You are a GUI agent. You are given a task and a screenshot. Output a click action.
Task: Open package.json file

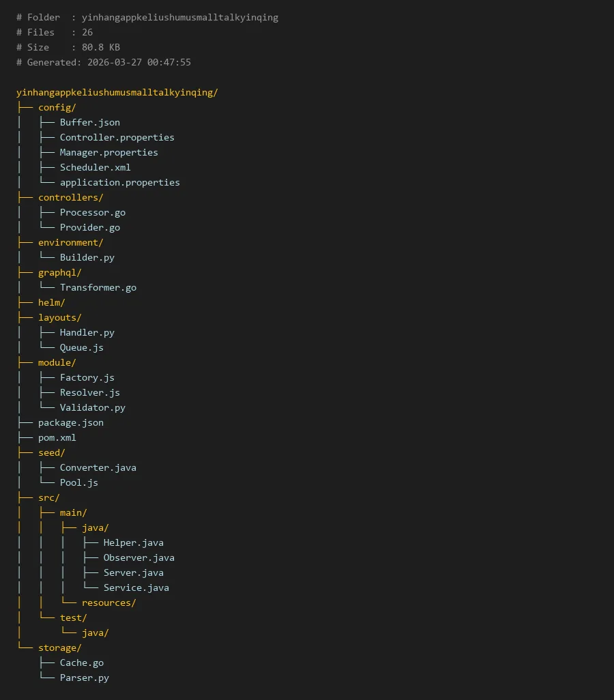[x=70, y=422]
